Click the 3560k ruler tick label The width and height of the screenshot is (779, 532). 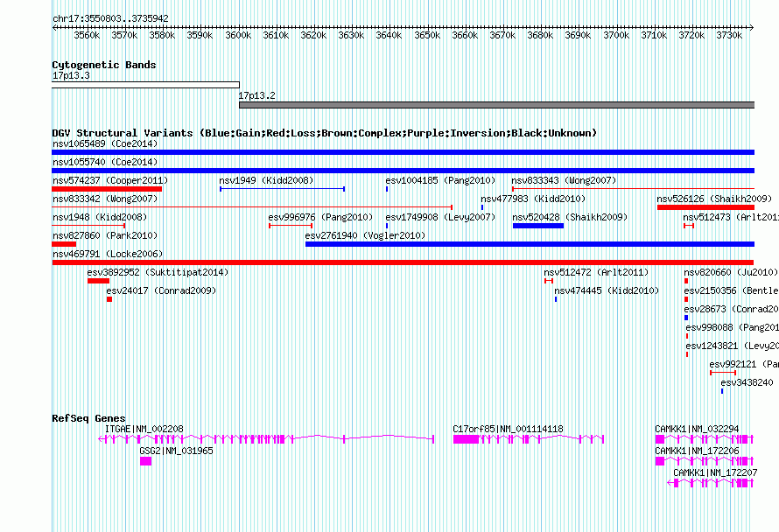click(x=87, y=35)
